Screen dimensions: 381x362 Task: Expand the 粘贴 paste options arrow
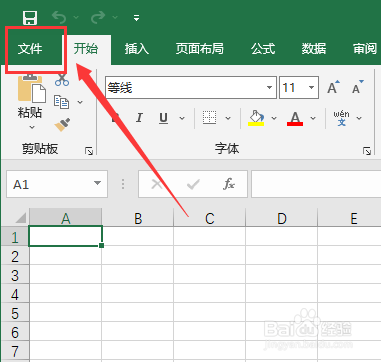pyautogui.click(x=32, y=127)
